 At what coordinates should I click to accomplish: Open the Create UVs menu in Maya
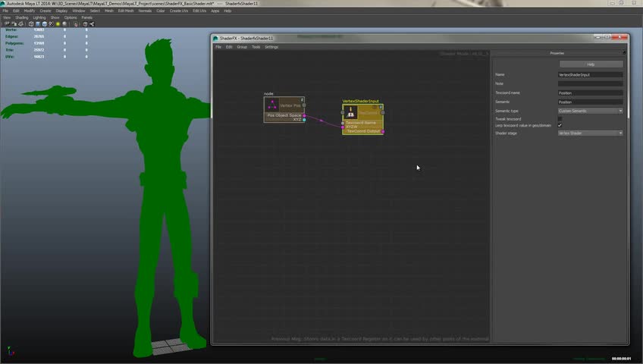tap(179, 11)
